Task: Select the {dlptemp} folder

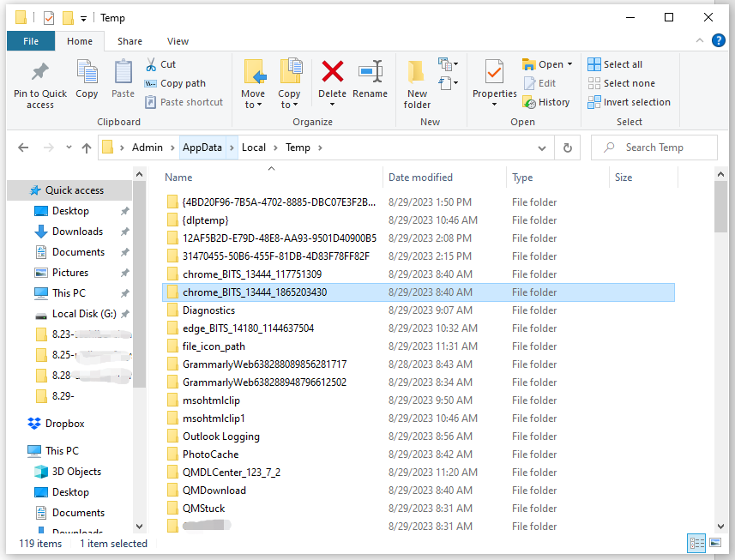Action: coord(205,220)
